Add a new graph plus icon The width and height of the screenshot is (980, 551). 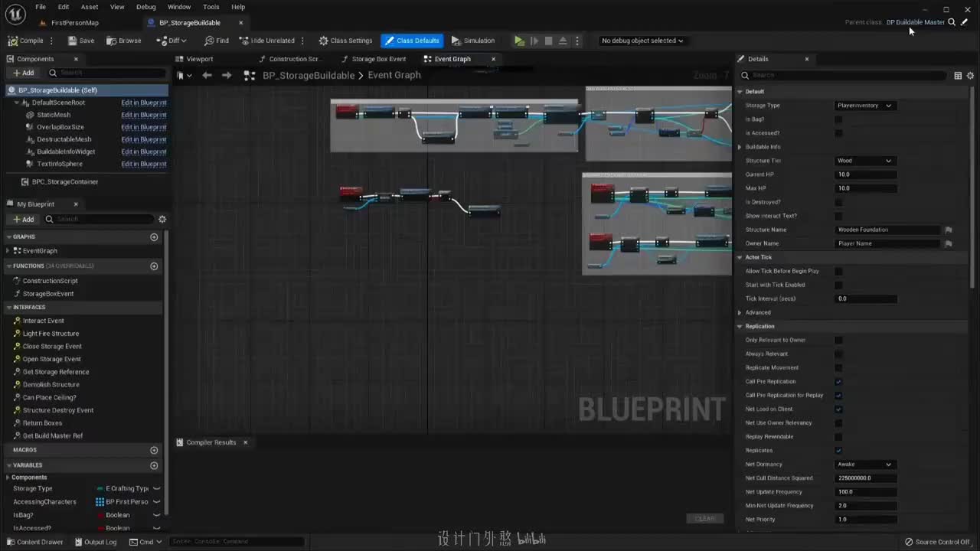click(154, 237)
